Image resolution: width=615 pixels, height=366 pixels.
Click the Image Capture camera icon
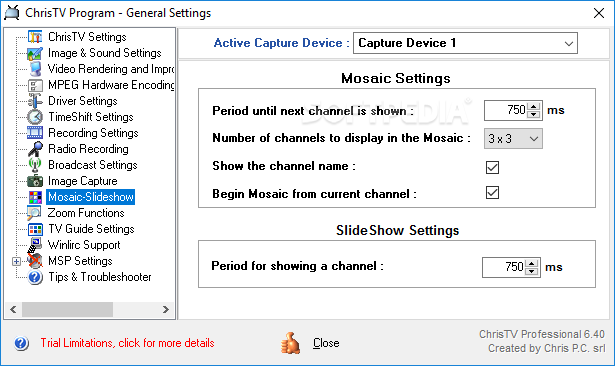[35, 181]
